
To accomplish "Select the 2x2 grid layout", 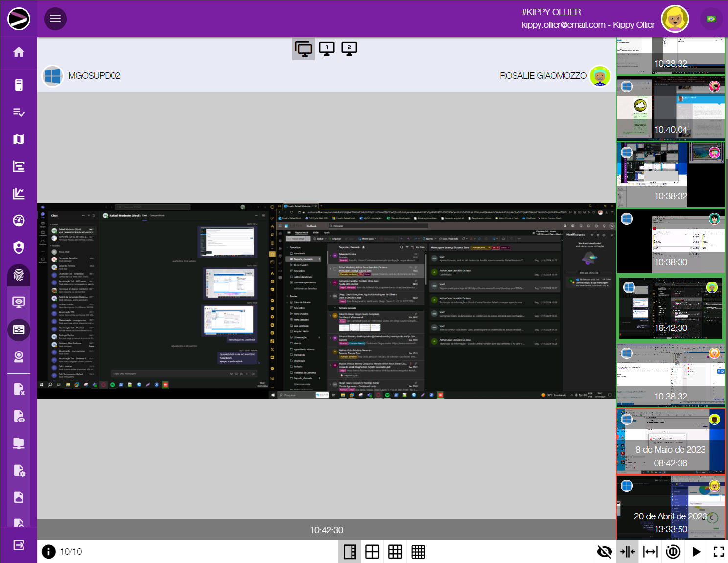I will coord(372,552).
